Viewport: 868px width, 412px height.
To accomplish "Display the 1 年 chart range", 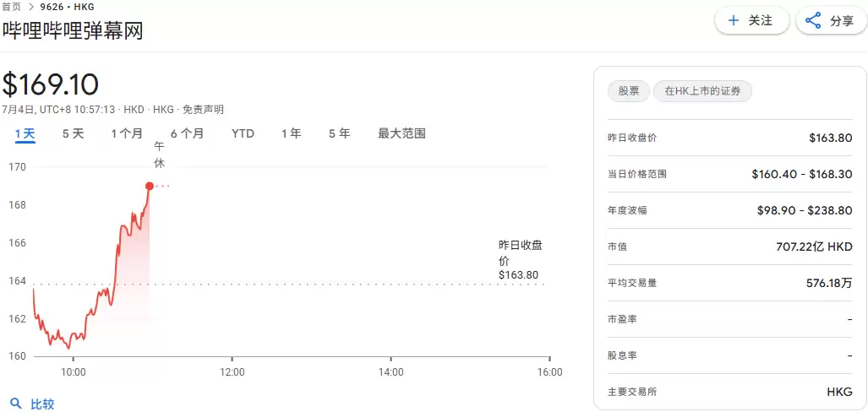I will (x=291, y=133).
